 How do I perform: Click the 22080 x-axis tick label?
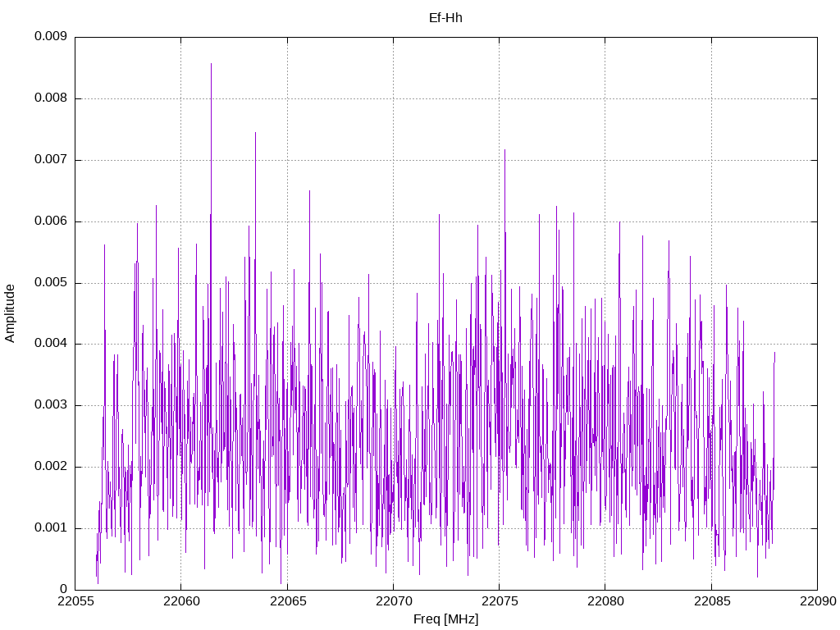(605, 601)
